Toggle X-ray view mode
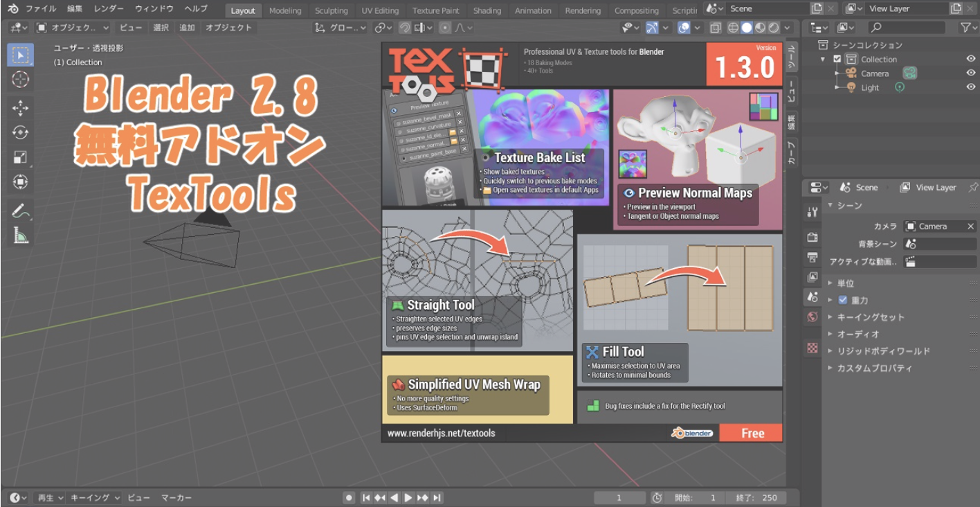The image size is (980, 507). point(716,28)
